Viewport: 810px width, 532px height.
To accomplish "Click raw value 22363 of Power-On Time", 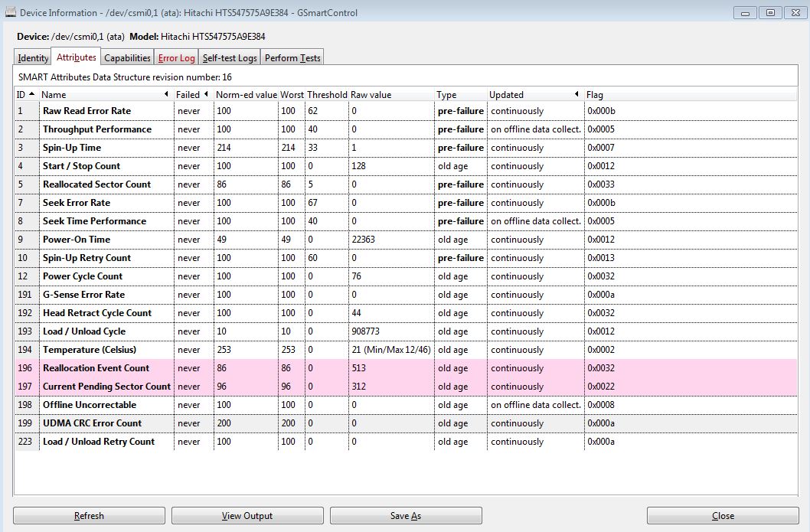I will (363, 240).
